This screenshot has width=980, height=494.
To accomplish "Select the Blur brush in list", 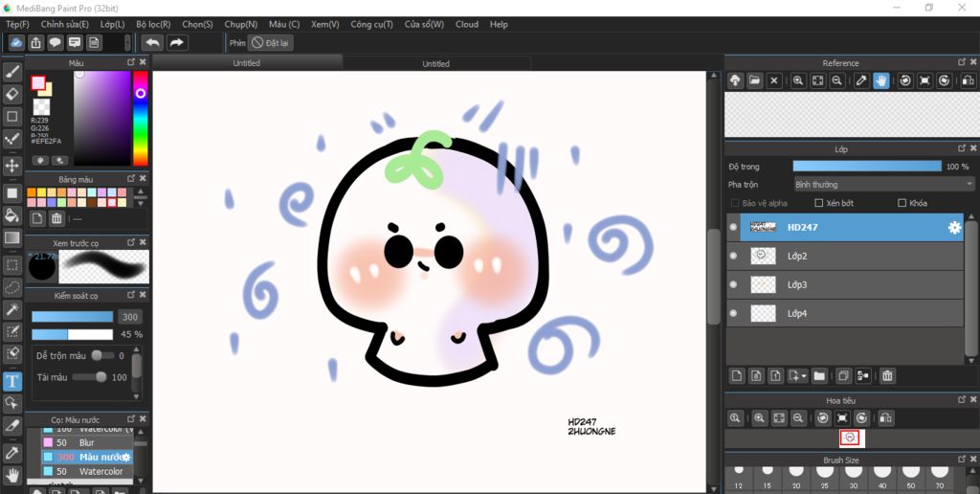I will pyautogui.click(x=87, y=442).
